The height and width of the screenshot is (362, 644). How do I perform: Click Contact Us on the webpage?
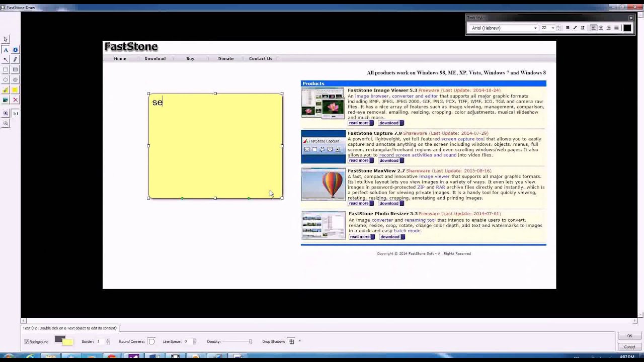(261, 59)
